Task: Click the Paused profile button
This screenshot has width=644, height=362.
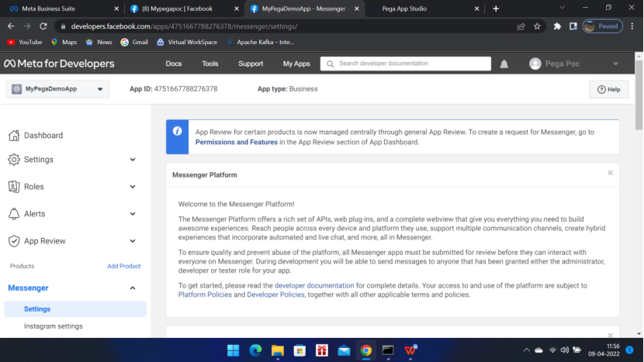Action: 603,26
